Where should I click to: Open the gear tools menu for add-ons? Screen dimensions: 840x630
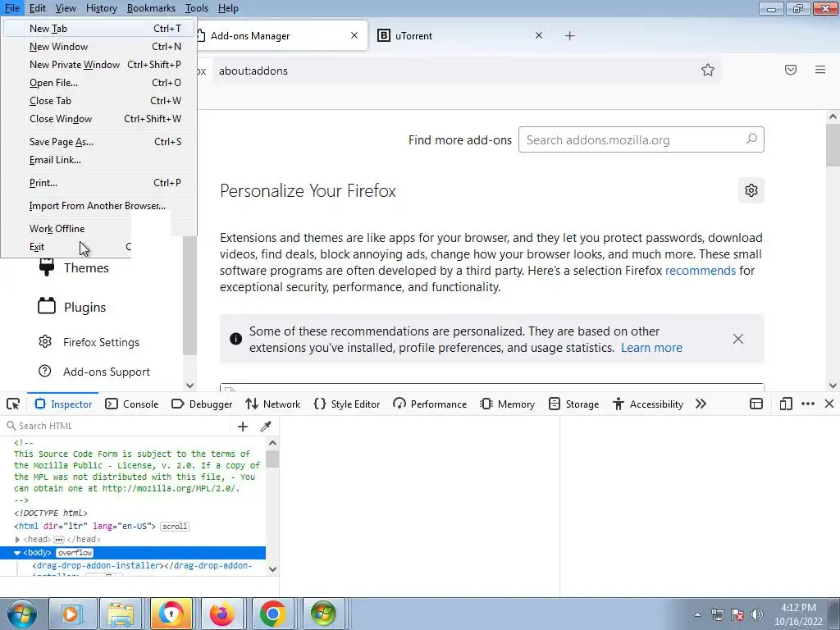[x=751, y=190]
